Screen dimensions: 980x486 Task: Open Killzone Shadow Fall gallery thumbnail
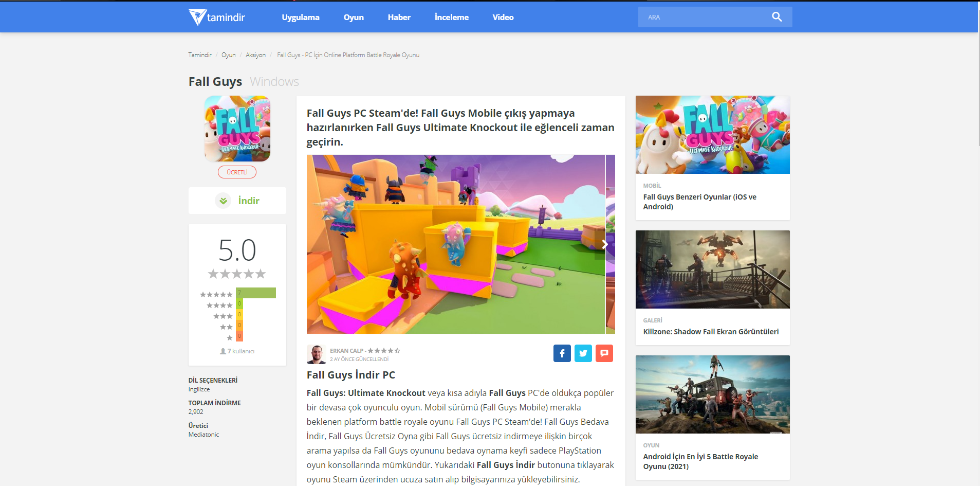tap(713, 269)
